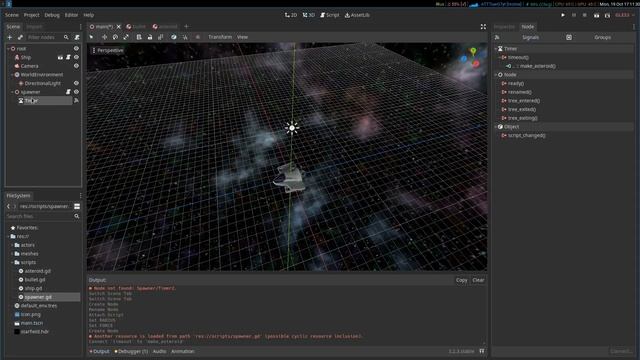Open the Transform menu in viewport toolbar
Screen dimensions: 640x360
[220, 37]
